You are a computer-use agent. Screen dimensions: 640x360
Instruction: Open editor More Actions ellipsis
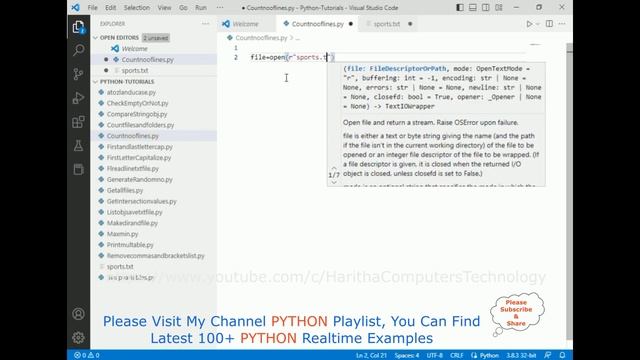pos(562,24)
